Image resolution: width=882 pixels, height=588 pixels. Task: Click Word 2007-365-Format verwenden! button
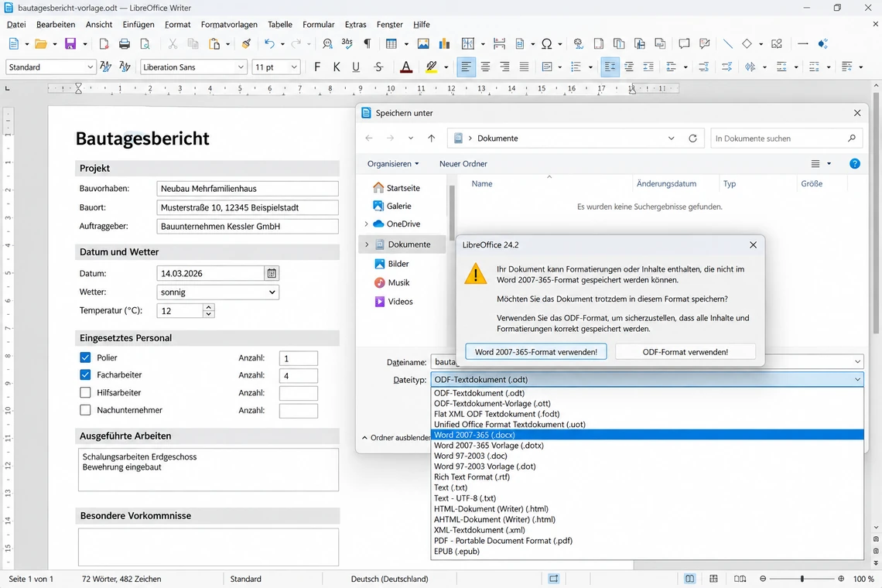536,352
